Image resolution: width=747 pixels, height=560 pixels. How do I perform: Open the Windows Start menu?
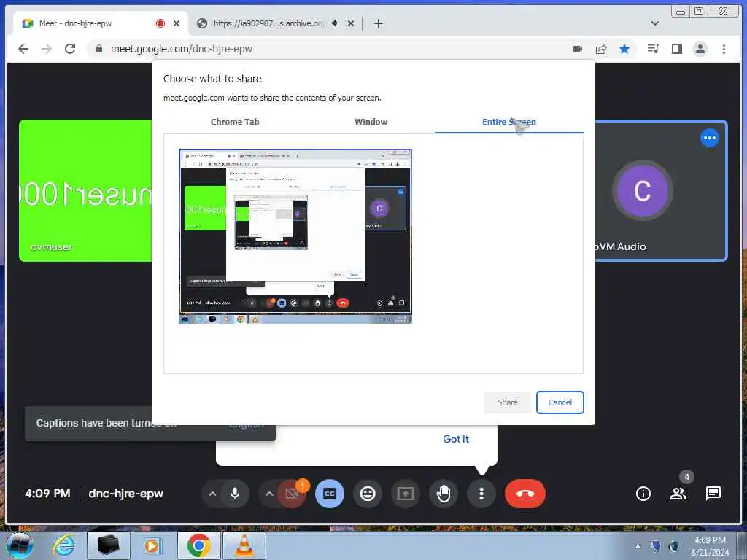pyautogui.click(x=20, y=545)
